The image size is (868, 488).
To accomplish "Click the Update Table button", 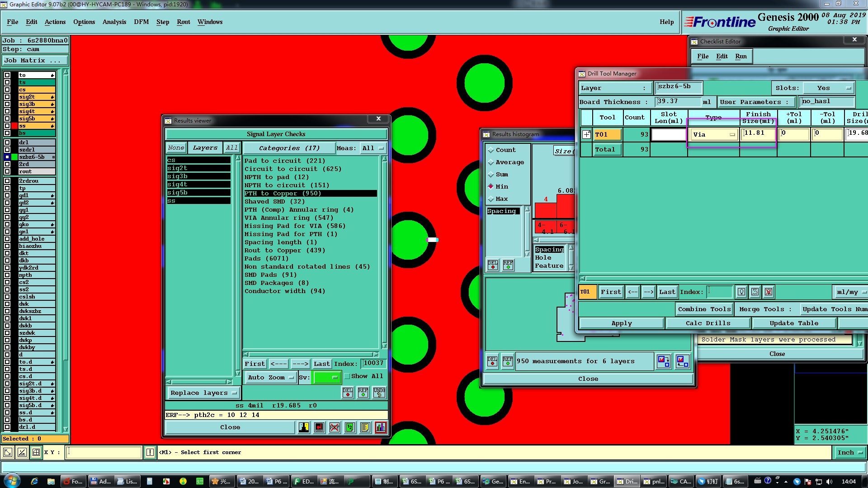I will (794, 323).
